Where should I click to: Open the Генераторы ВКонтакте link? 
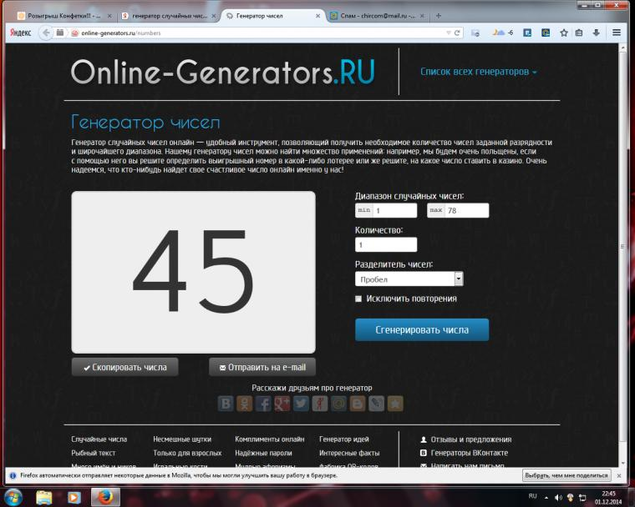click(464, 453)
